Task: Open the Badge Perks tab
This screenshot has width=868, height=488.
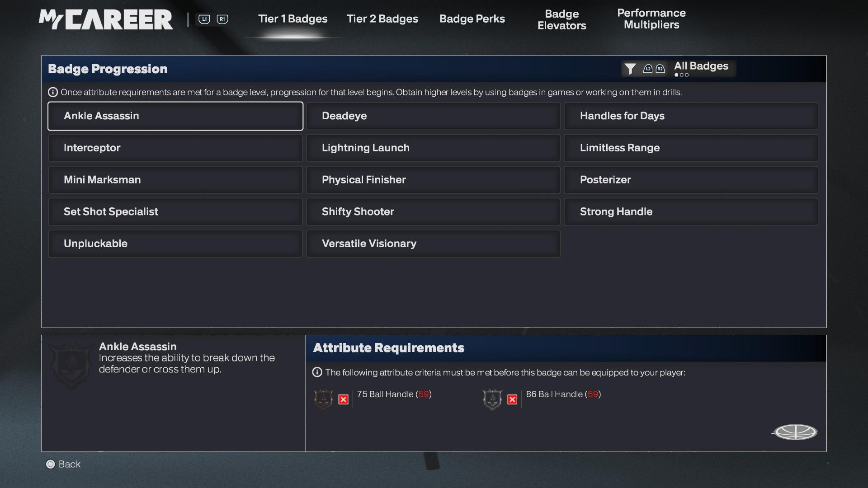Action: 472,19
